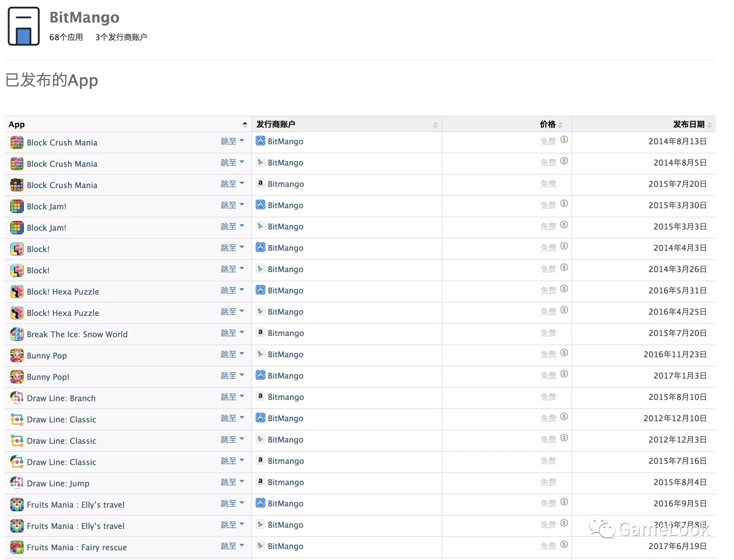The height and width of the screenshot is (560, 734).
Task: Click Google Play icon in Bunny Pop row
Action: (x=260, y=354)
